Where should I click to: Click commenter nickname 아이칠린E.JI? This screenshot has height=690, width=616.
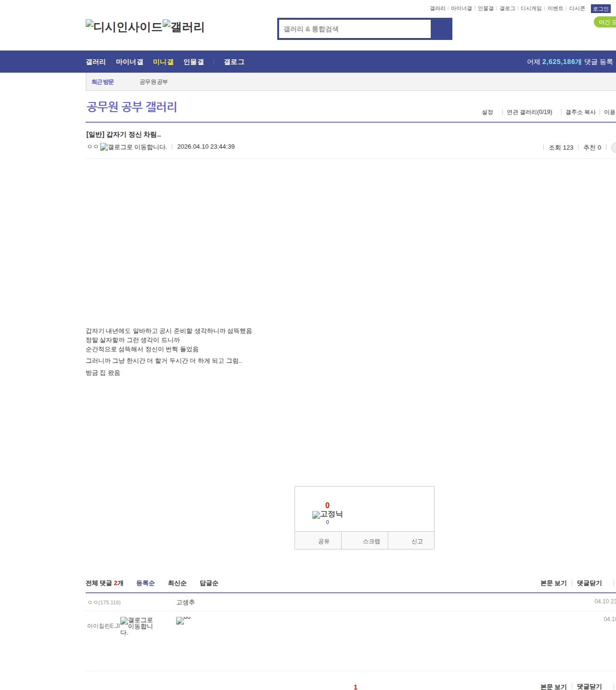coord(103,626)
